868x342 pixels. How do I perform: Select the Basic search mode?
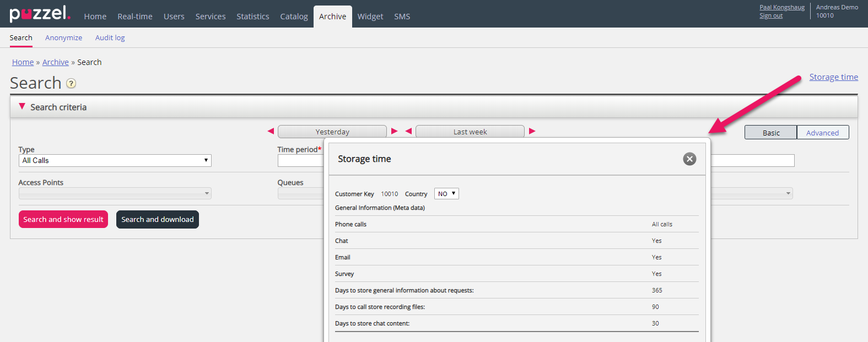[770, 133]
